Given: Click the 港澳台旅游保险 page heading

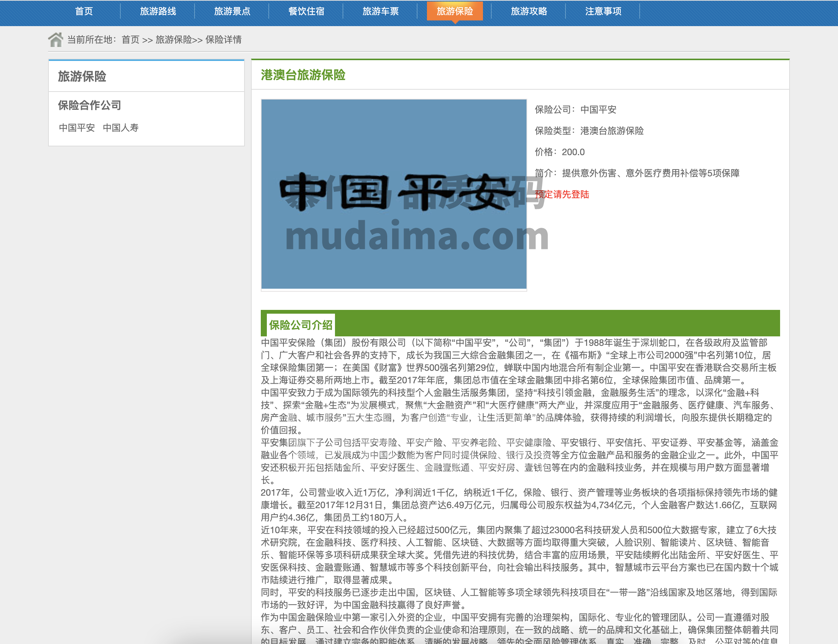Looking at the screenshot, I should [x=303, y=75].
